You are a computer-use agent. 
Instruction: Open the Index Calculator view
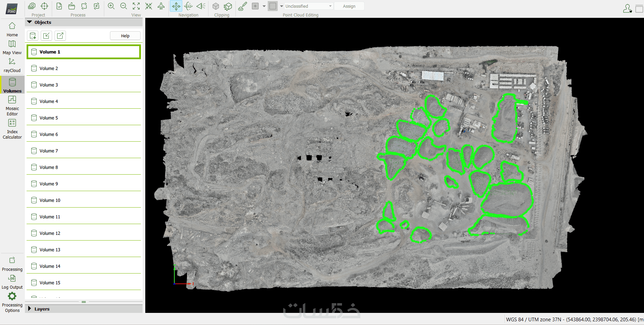(x=12, y=129)
